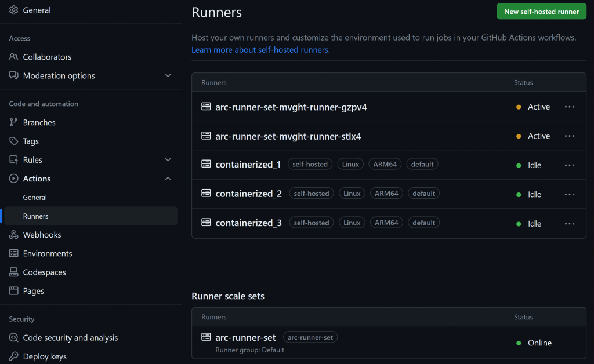
Task: Open Learn more about self-hosted runners link
Action: click(x=260, y=50)
